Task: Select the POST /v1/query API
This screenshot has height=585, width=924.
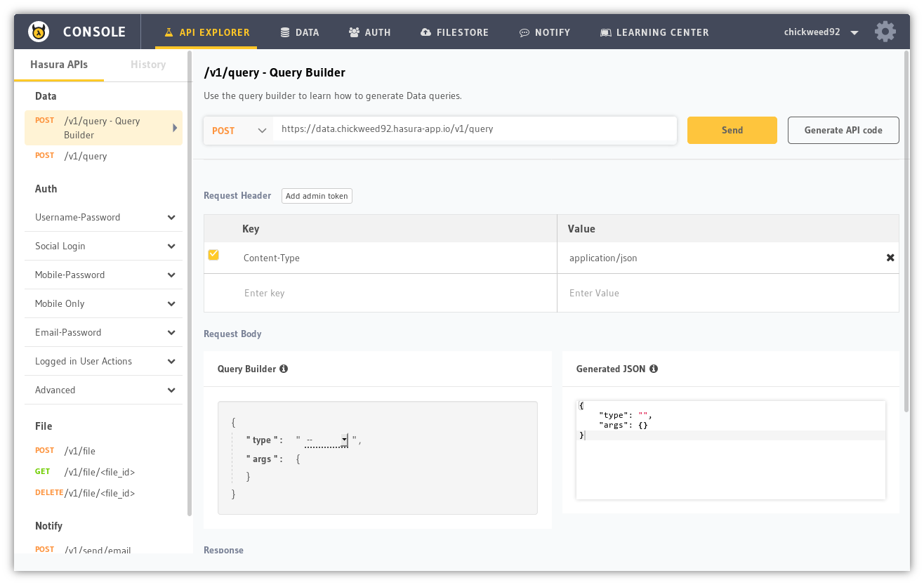Action: 103,156
